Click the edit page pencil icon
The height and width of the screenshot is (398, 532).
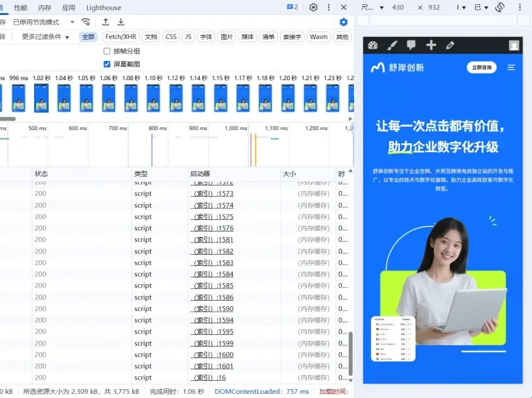click(450, 45)
